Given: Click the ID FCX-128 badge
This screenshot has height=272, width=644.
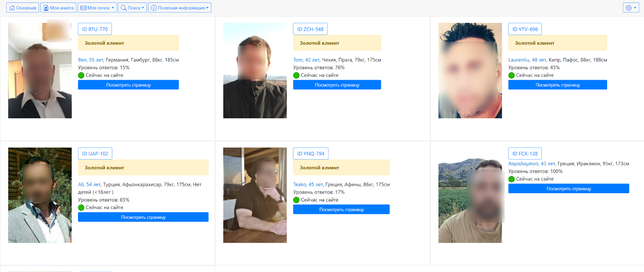Looking at the screenshot, I should pos(525,154).
